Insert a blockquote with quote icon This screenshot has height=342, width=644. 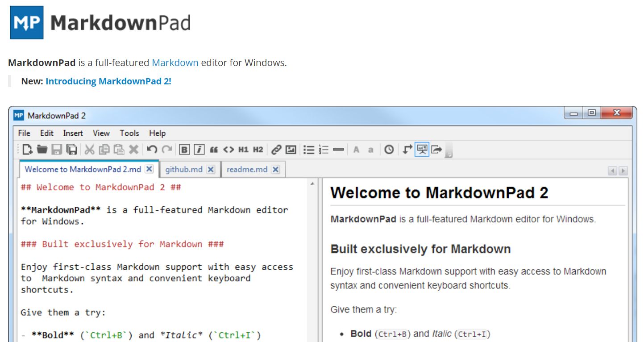(214, 150)
